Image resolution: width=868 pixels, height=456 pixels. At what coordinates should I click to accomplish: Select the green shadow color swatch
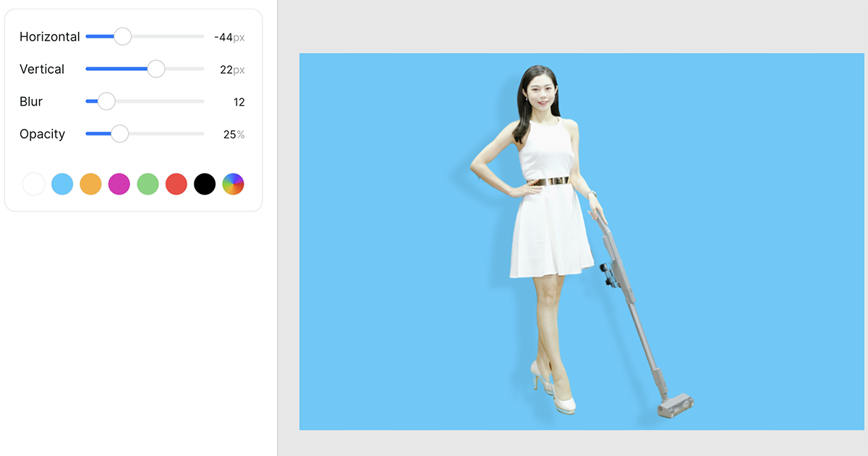(x=148, y=184)
